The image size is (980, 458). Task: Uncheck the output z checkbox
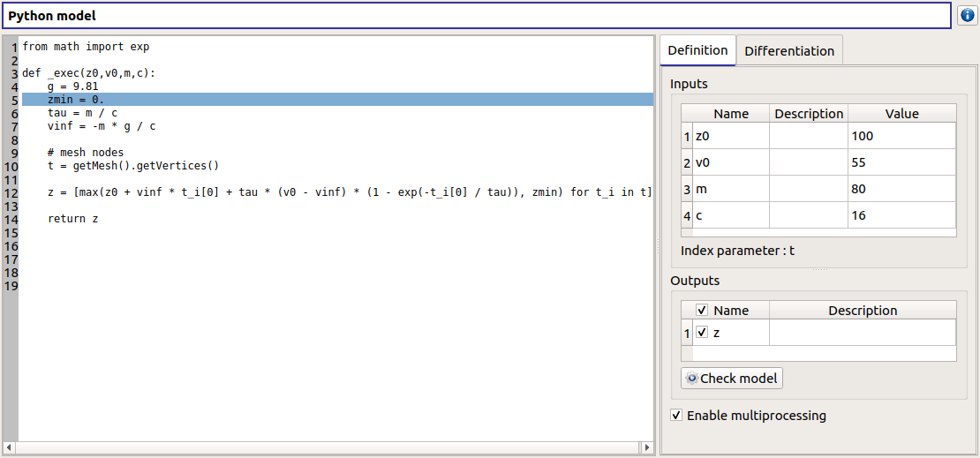[x=702, y=333]
